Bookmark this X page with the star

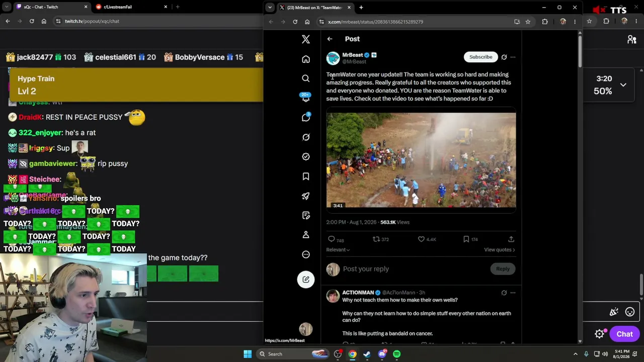(x=528, y=22)
